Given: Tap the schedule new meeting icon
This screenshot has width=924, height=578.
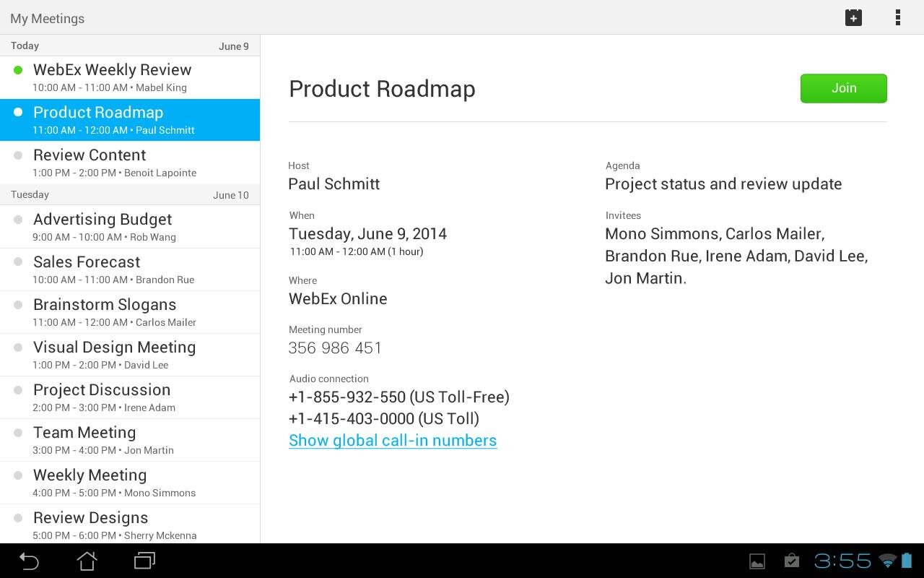Looking at the screenshot, I should click(x=853, y=18).
